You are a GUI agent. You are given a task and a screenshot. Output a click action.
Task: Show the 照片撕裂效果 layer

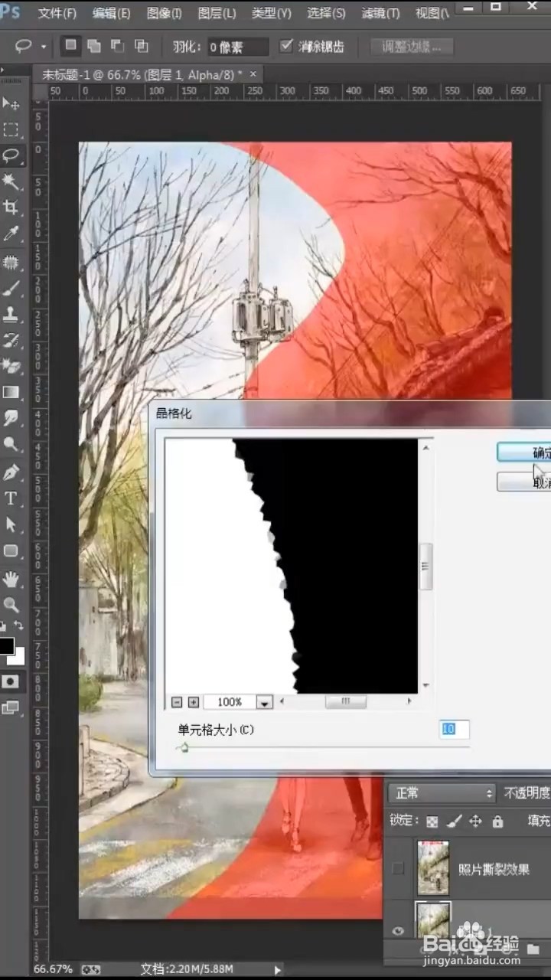(x=398, y=868)
